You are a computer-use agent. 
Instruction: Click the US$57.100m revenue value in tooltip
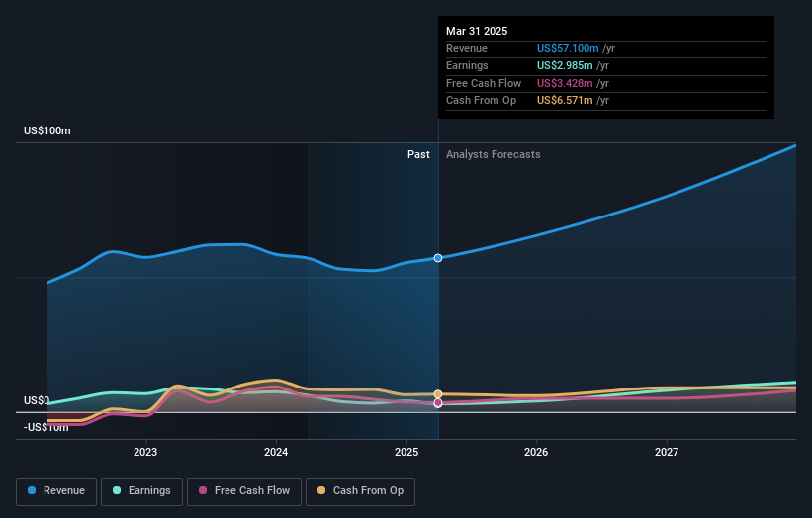click(568, 48)
